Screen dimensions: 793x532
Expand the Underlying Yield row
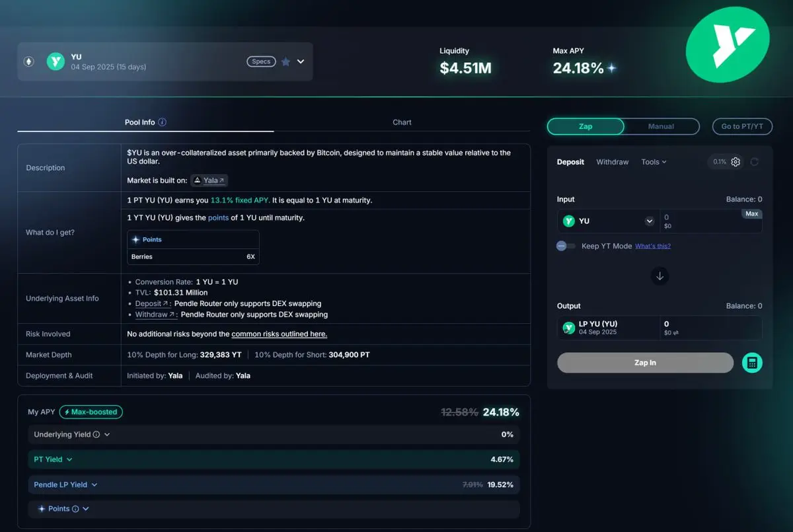pyautogui.click(x=274, y=434)
